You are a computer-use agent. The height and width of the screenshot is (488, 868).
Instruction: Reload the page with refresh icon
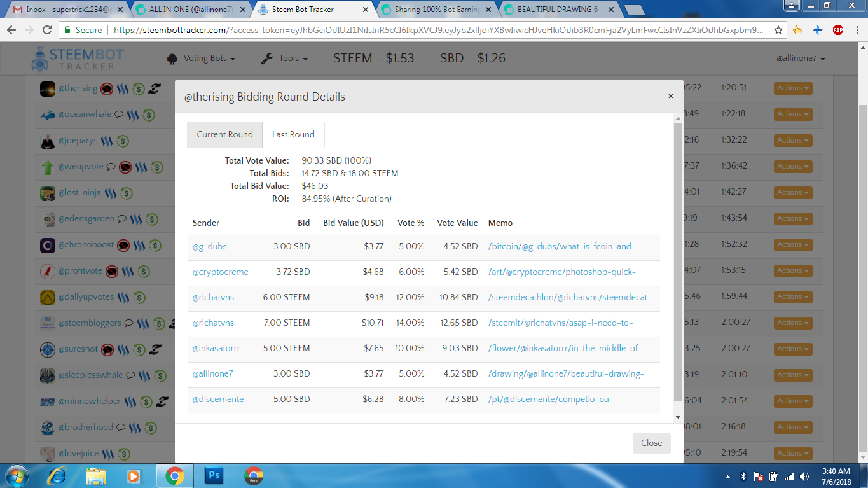pos(47,30)
